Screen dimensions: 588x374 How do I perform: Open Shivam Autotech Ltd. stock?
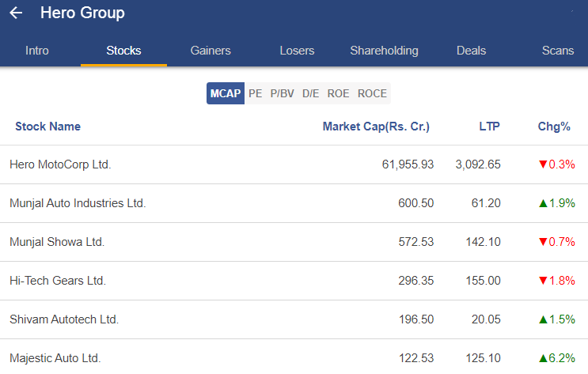[x=64, y=319]
